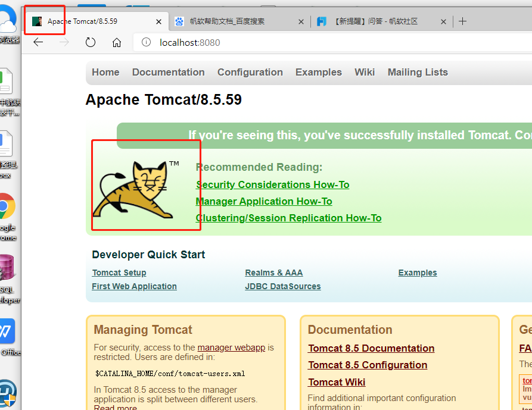Follow the manager webapp link
Viewport: 532px width, 410px height.
pyautogui.click(x=231, y=348)
